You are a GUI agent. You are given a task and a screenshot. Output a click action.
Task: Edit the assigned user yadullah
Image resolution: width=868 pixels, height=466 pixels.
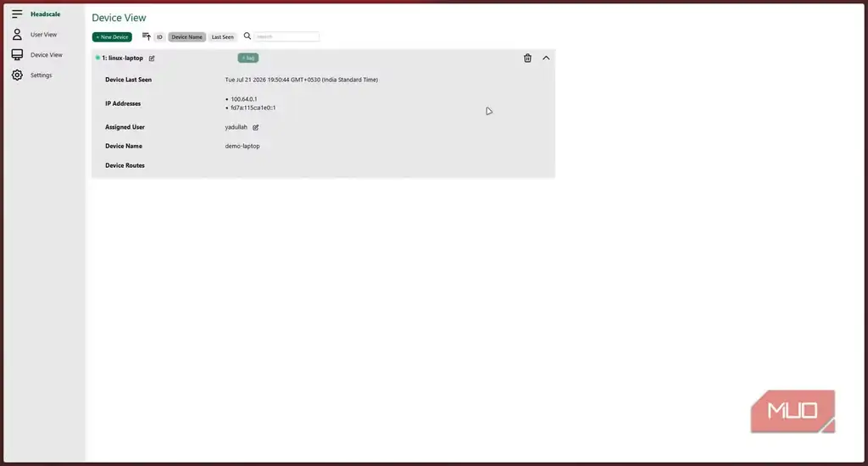click(x=256, y=127)
